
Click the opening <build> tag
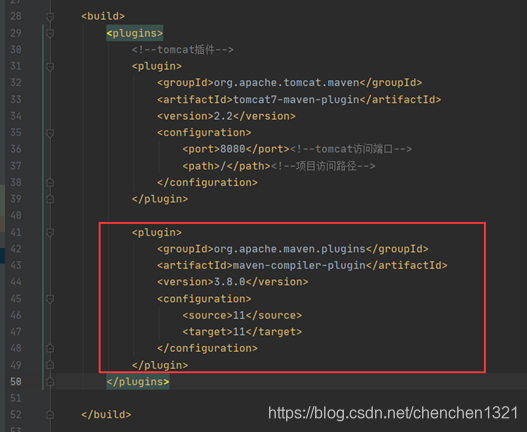(x=103, y=16)
